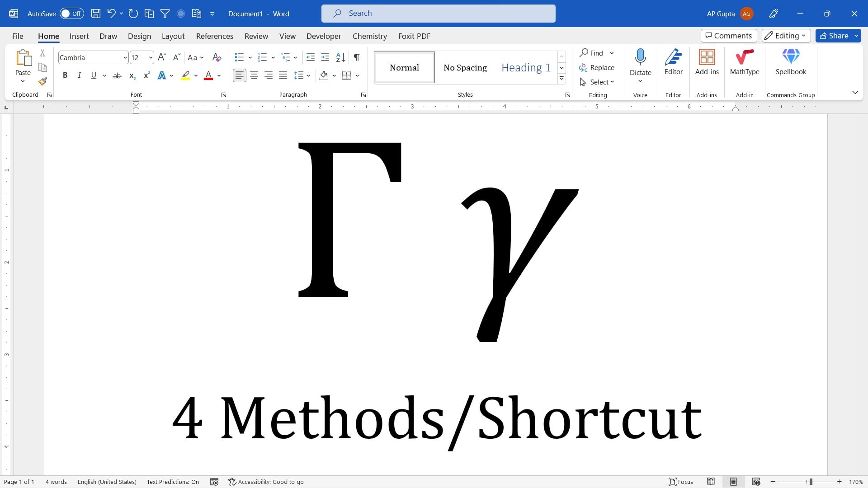Switch to Layout tab
This screenshot has width=868, height=488.
173,36
